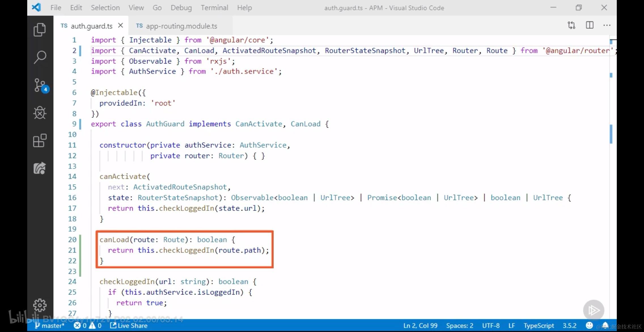644x332 pixels.
Task: Change the TypeScript language mode
Action: [539, 325]
